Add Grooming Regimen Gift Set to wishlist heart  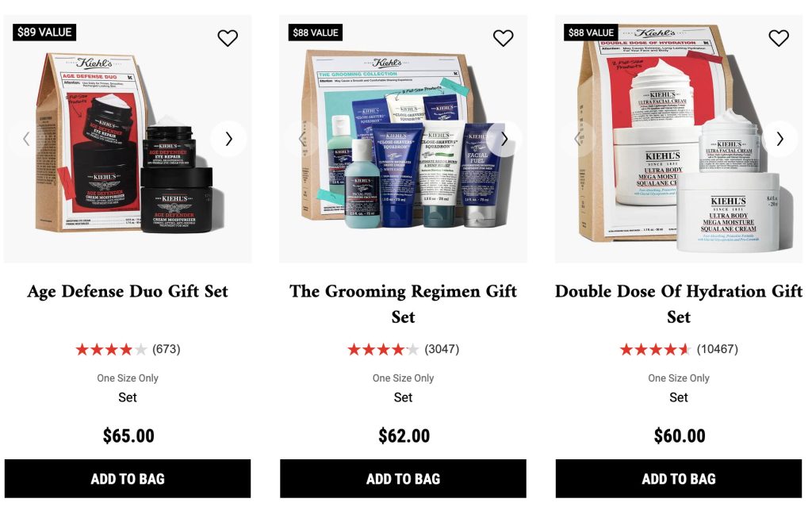[503, 38]
